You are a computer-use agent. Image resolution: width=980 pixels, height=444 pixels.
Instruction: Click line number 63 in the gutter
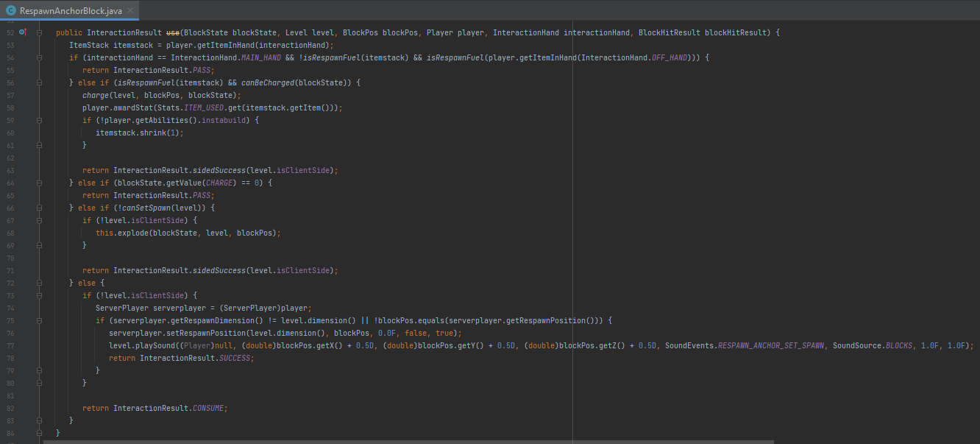coord(10,170)
